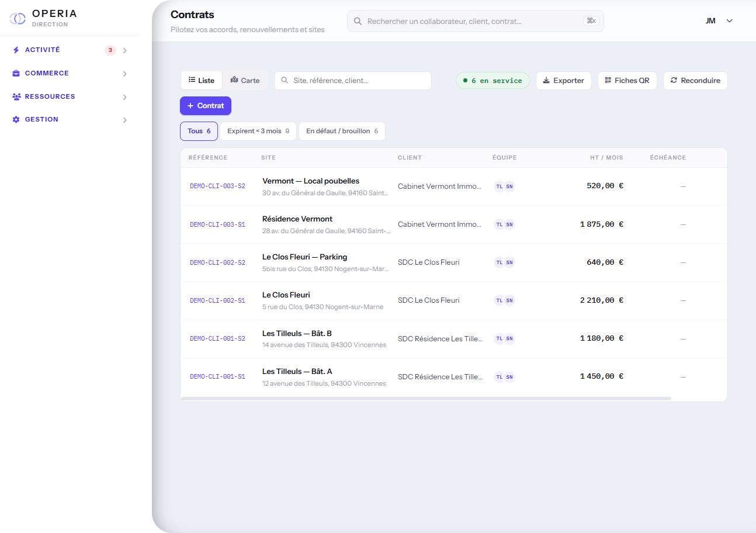The height and width of the screenshot is (533, 756).
Task: Add a new Contrat
Action: [206, 106]
